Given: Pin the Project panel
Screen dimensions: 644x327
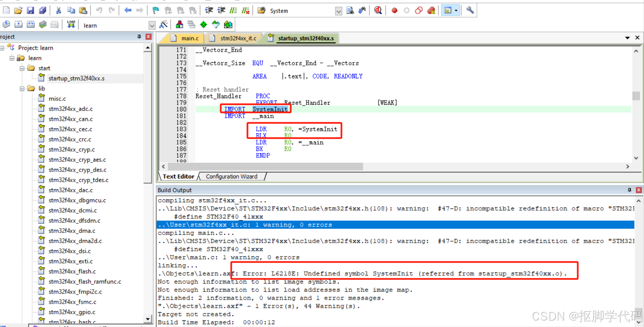Looking at the screenshot, I should tap(139, 37).
